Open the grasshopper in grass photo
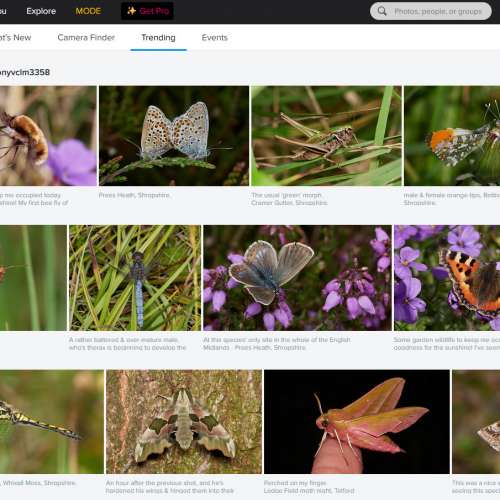This screenshot has width=500, height=500. (x=326, y=136)
